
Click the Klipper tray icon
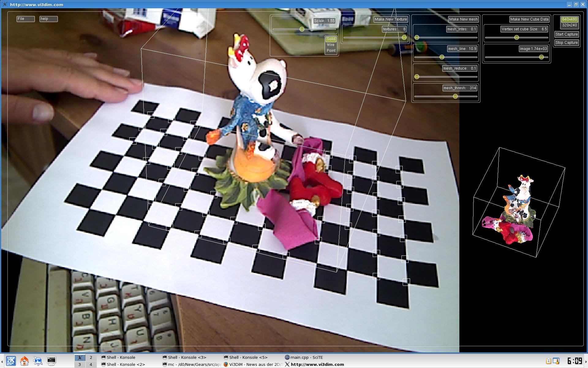(549, 361)
